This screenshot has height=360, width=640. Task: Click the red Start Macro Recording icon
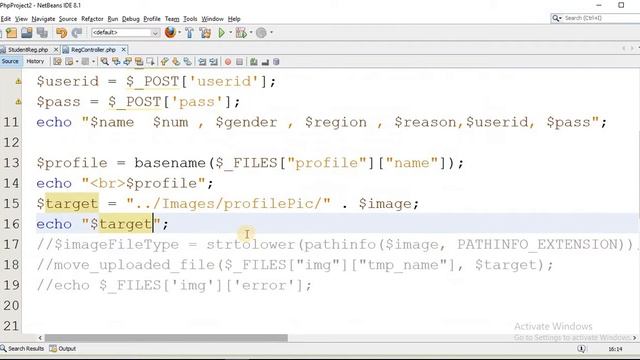(x=228, y=62)
